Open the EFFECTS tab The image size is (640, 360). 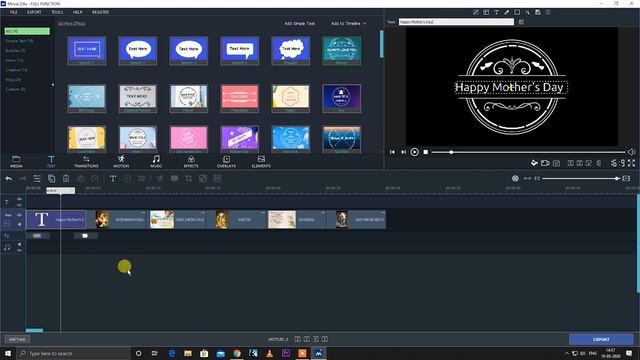click(191, 162)
